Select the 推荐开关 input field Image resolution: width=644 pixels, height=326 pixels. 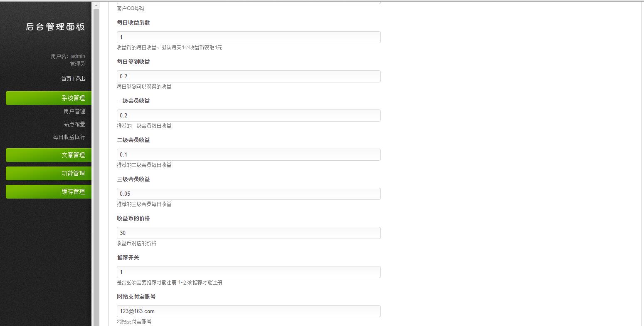[249, 272]
